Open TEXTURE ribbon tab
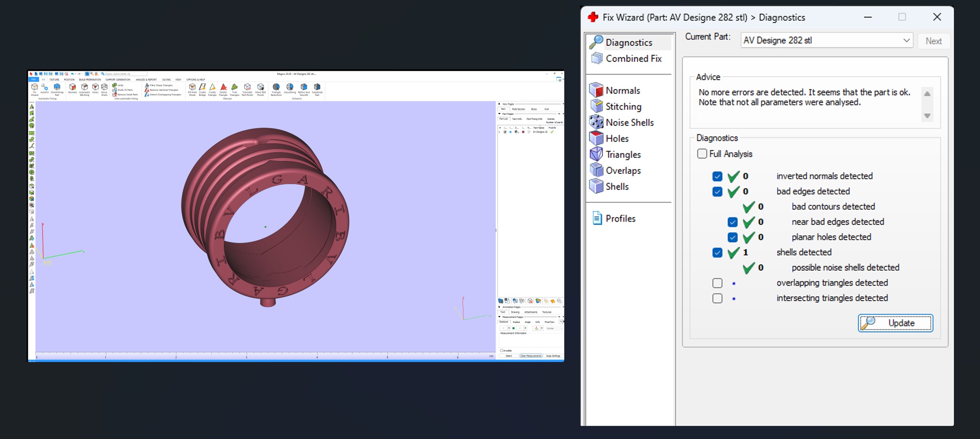This screenshot has height=439, width=980. coord(54,80)
